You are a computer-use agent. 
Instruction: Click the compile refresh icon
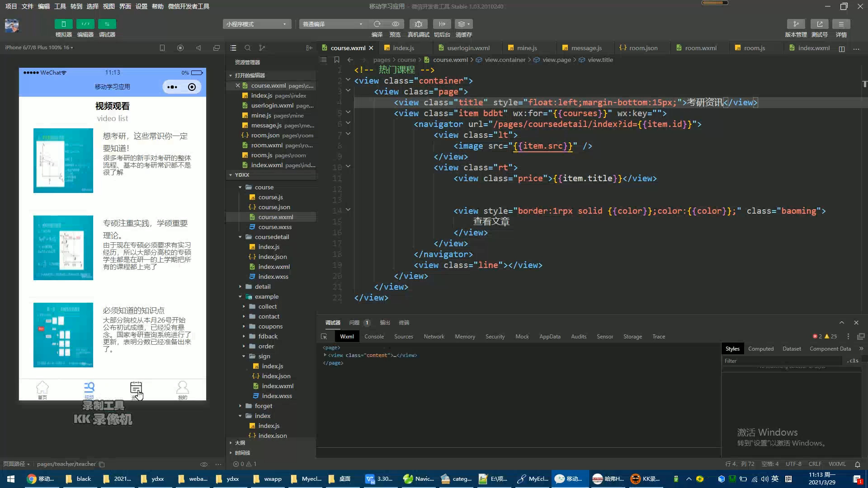pos(377,24)
